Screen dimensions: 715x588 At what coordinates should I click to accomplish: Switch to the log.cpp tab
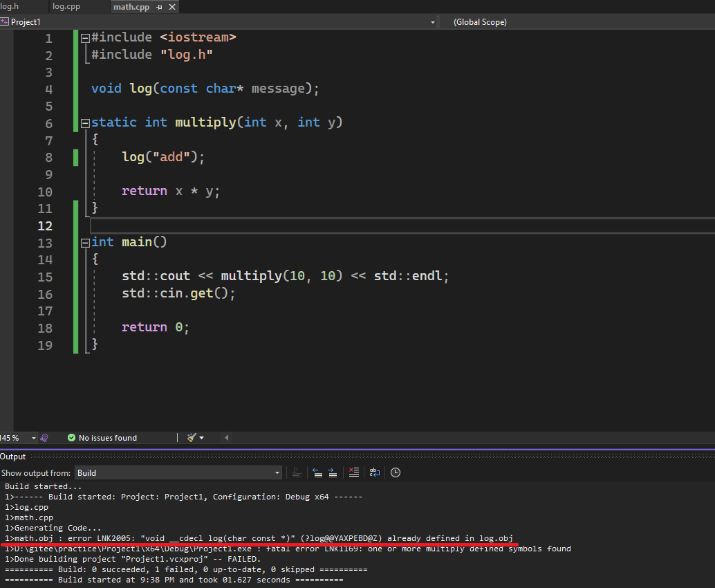66,7
